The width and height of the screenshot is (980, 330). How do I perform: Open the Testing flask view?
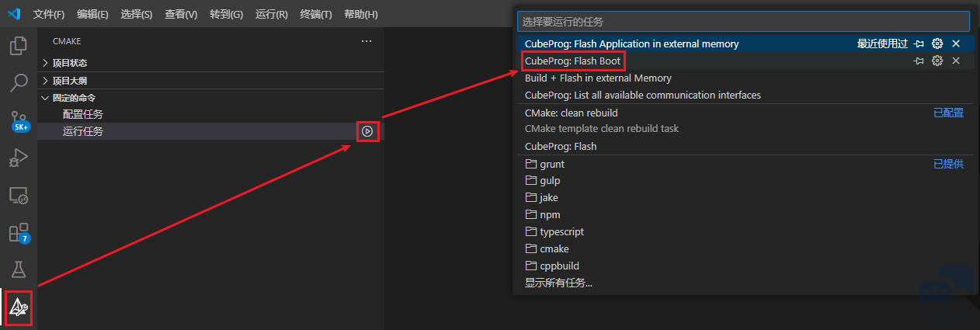click(x=18, y=269)
